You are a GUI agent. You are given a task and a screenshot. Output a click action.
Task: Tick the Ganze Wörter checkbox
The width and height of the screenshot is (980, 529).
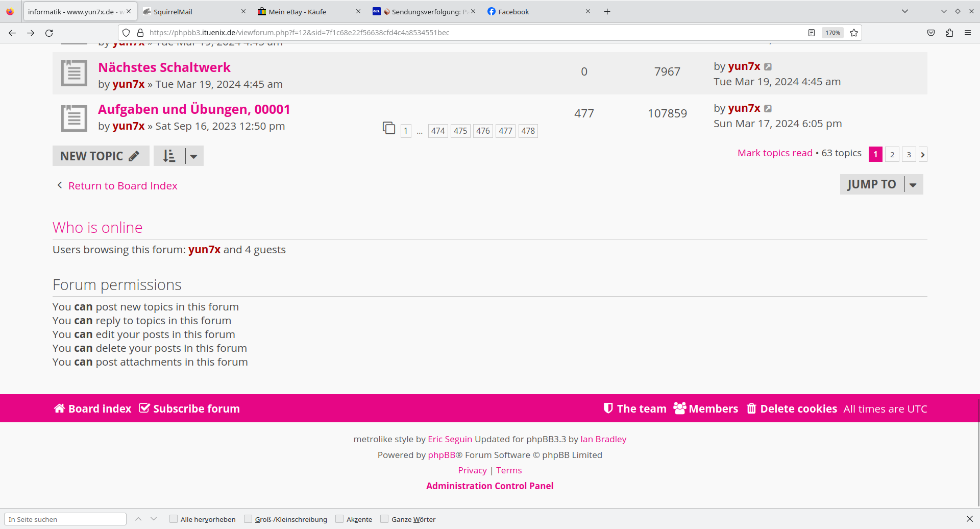[384, 519]
